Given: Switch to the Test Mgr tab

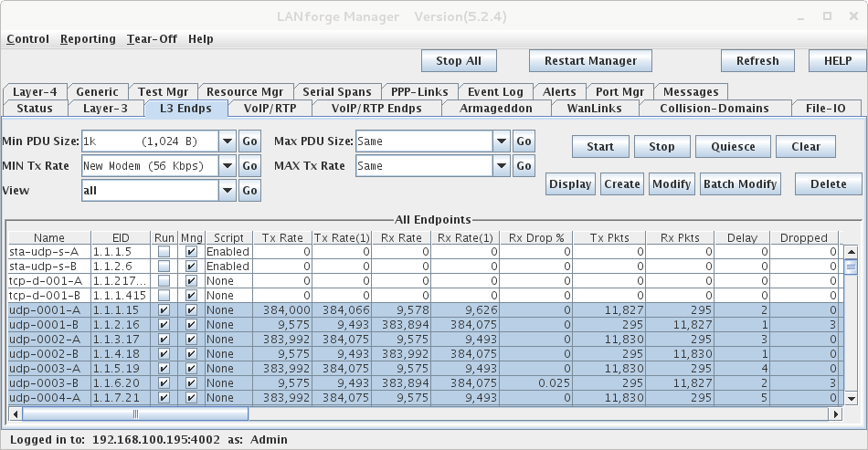Looking at the screenshot, I should (164, 92).
